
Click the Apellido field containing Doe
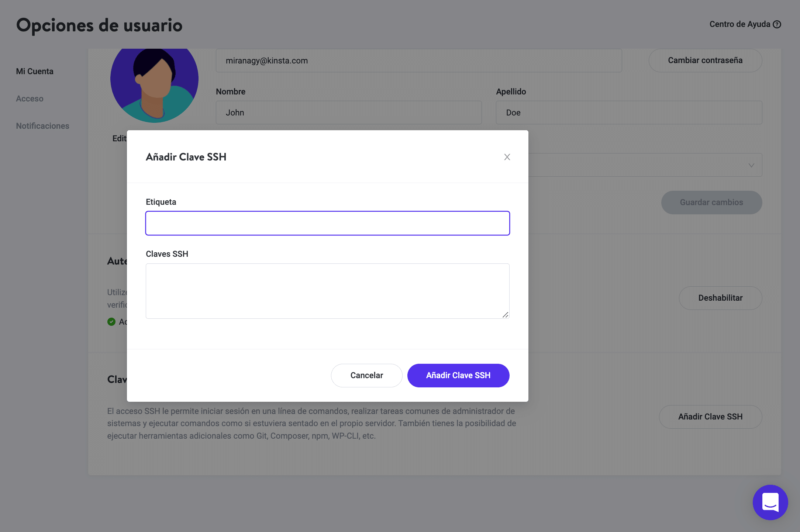(628, 113)
